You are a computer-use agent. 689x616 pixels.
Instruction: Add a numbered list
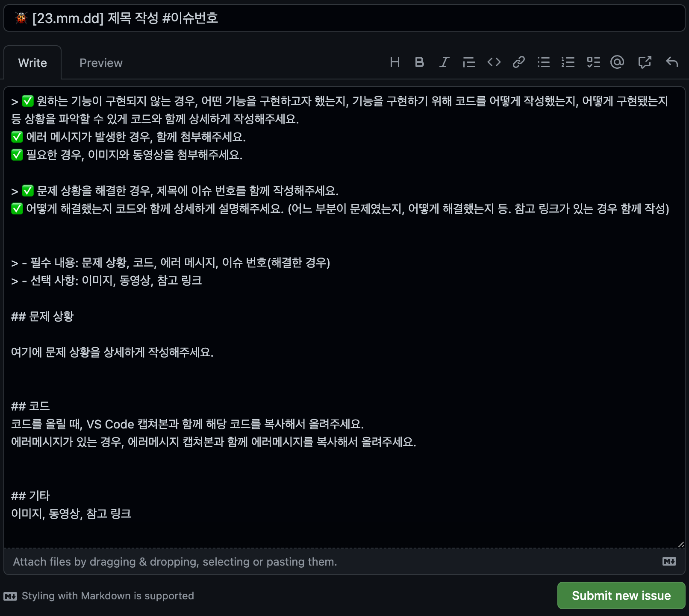click(x=568, y=62)
